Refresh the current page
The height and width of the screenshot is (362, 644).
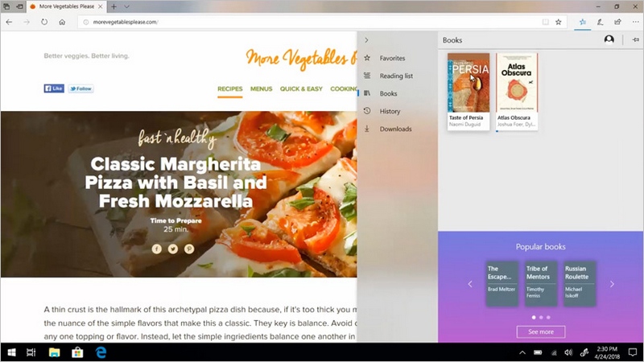44,22
